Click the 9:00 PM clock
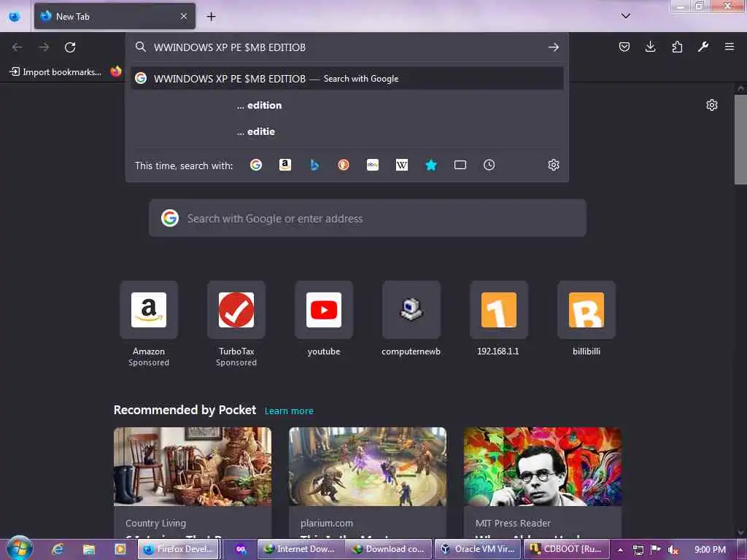This screenshot has height=560, width=747. [710, 550]
